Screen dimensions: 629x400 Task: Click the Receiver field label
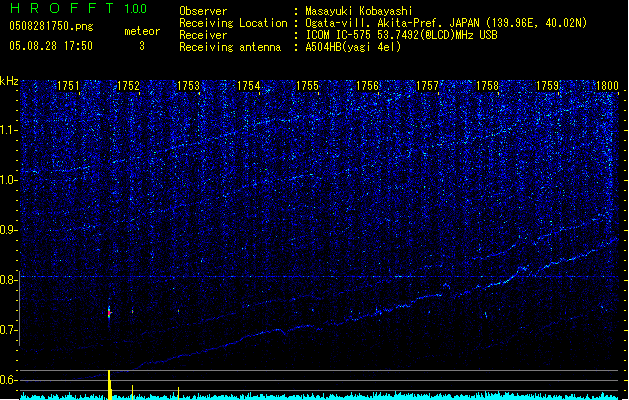click(203, 35)
